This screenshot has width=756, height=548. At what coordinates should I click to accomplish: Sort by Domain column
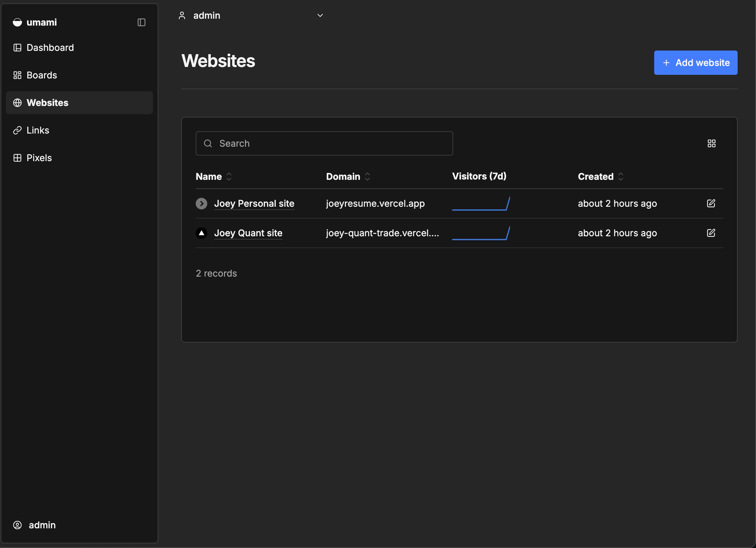[x=348, y=177]
